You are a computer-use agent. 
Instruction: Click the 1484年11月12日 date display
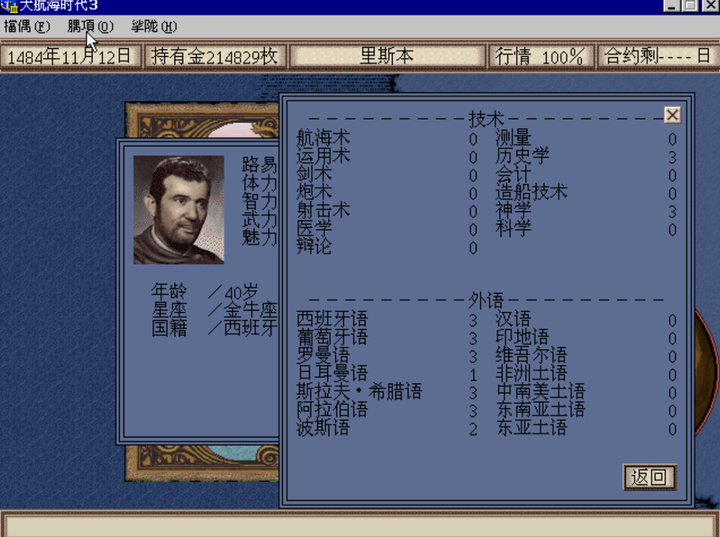click(70, 57)
